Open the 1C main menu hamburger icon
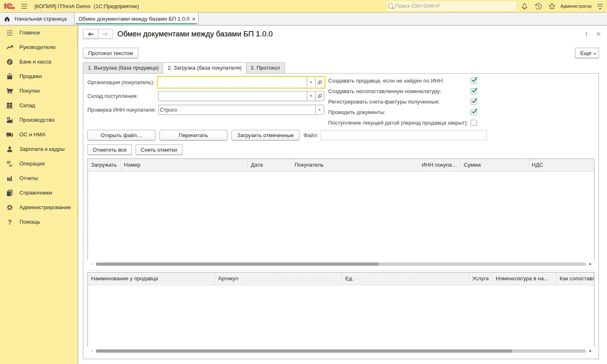 24,6
